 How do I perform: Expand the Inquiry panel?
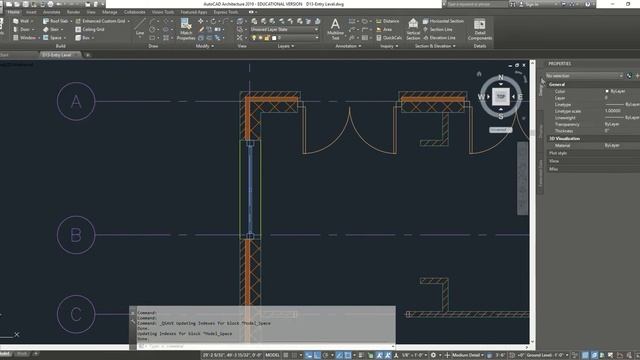[389, 46]
